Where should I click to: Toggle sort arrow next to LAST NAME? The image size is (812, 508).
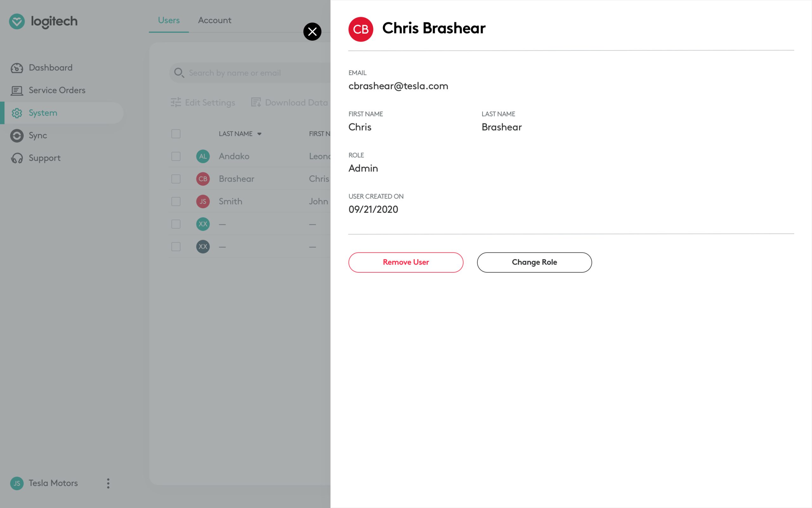point(259,134)
